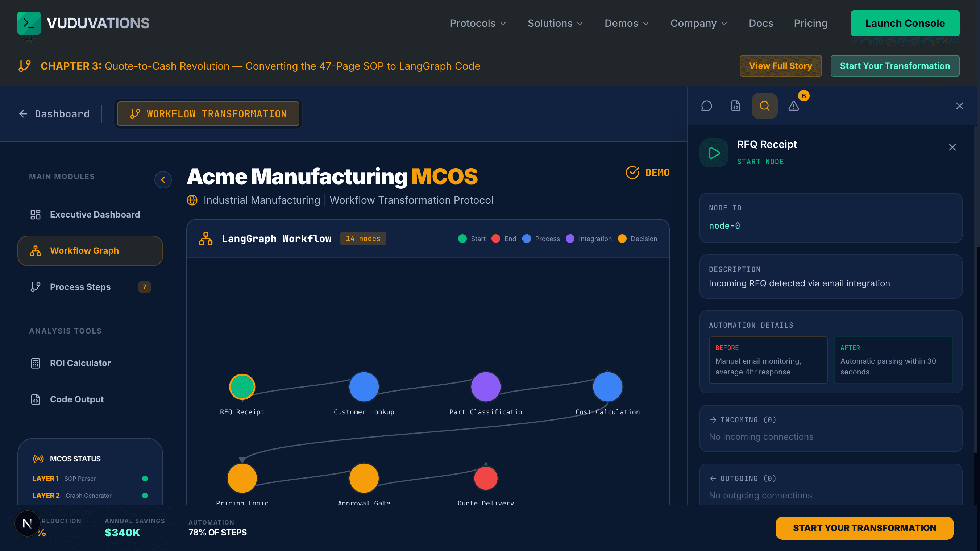Viewport: 980px width, 551px height.
Task: Go back to Dashboard
Action: [x=54, y=114]
